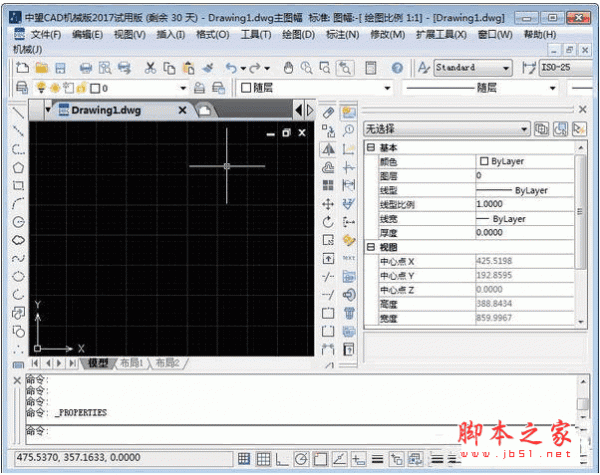The width and height of the screenshot is (600, 475).
Task: Click the Print icon
Action: tap(86, 68)
